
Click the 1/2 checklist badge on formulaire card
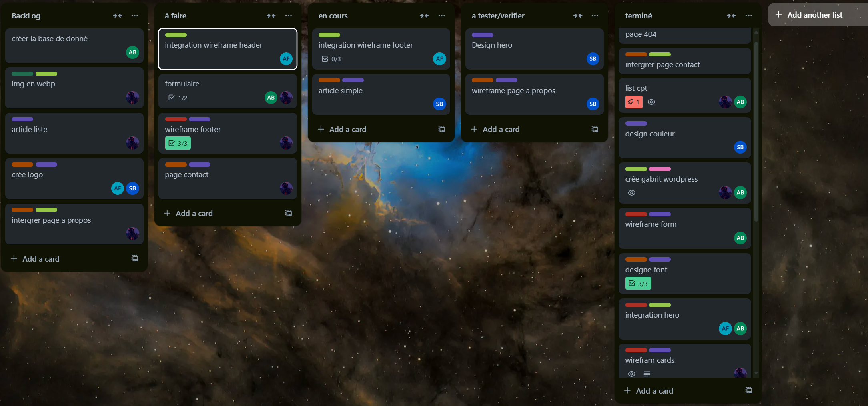(178, 98)
